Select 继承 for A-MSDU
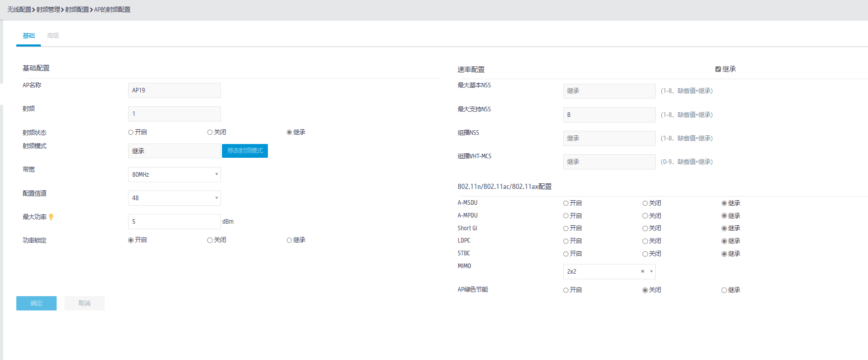The image size is (868, 360). click(x=724, y=203)
